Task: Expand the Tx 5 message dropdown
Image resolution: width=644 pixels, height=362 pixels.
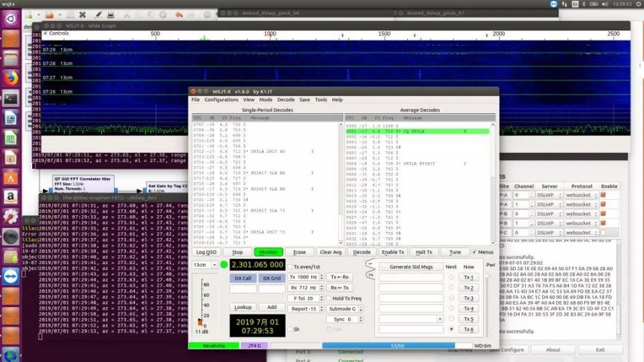Action: tap(439, 319)
